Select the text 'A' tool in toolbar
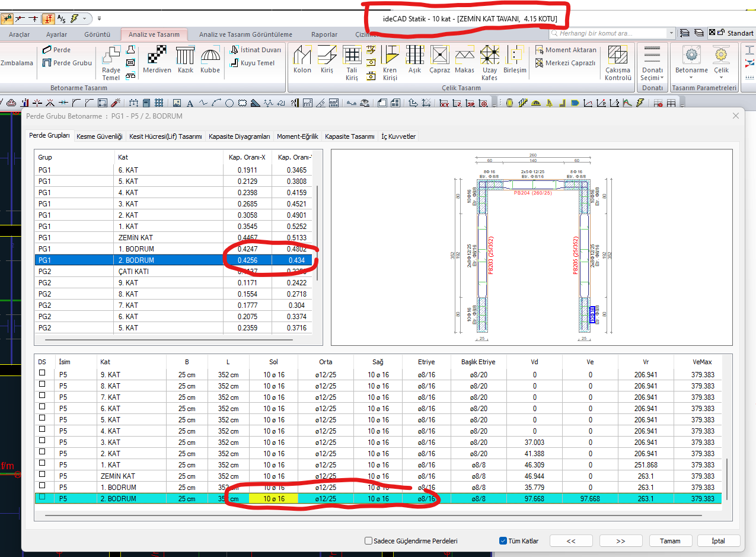The image size is (756, 557). coord(190,103)
